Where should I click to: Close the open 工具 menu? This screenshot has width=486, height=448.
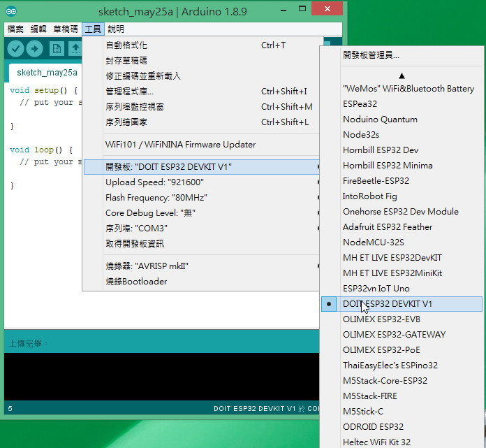93,29
